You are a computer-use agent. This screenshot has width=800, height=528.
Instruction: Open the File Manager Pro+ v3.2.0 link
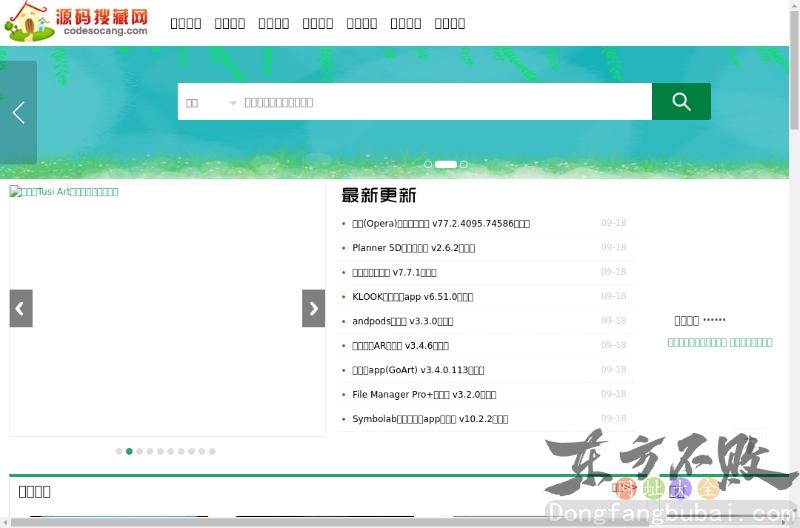click(x=424, y=395)
